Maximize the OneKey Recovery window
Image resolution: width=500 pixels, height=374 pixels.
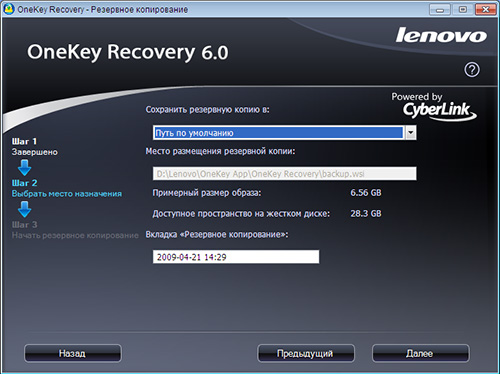463,10
